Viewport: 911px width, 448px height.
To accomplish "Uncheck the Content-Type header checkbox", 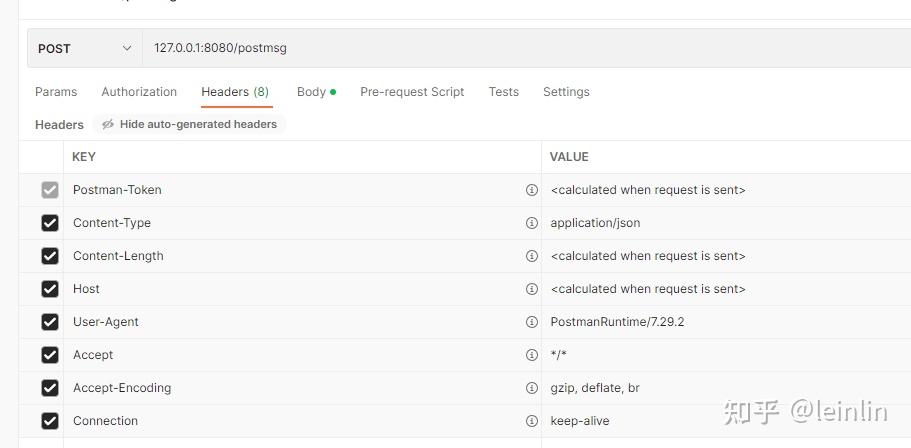I will [x=50, y=223].
